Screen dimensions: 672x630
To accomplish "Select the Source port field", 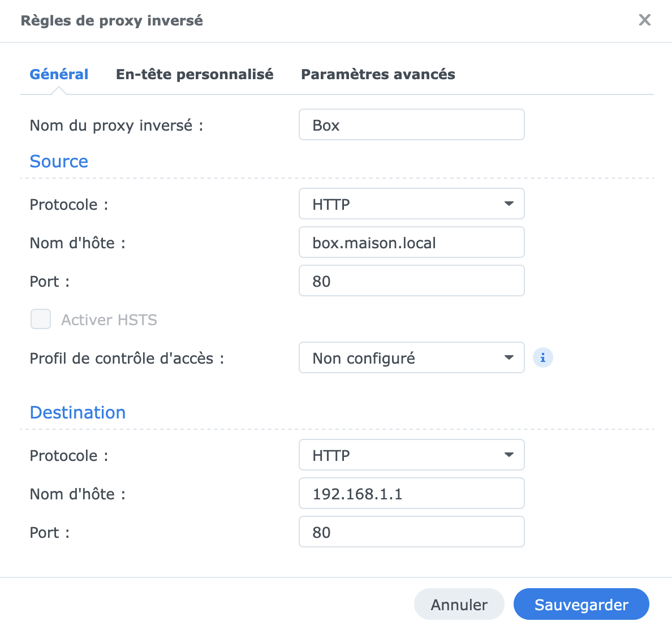I will click(x=411, y=281).
